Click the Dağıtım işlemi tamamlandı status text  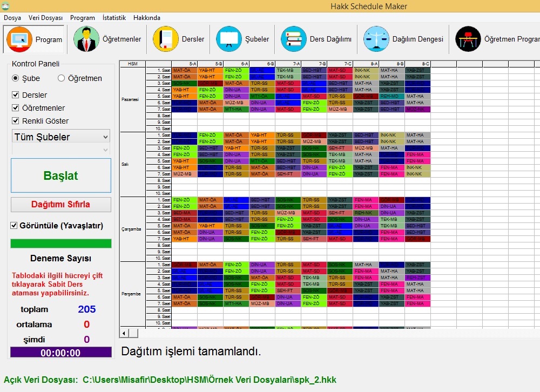191,351
